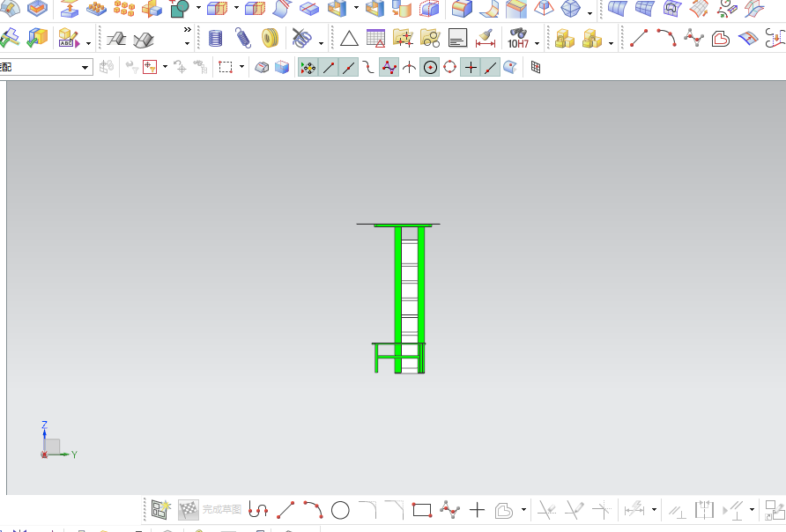Select the Arc tool in the sketch toolbar
Viewport: 786px width, 532px height.
pos(313,511)
